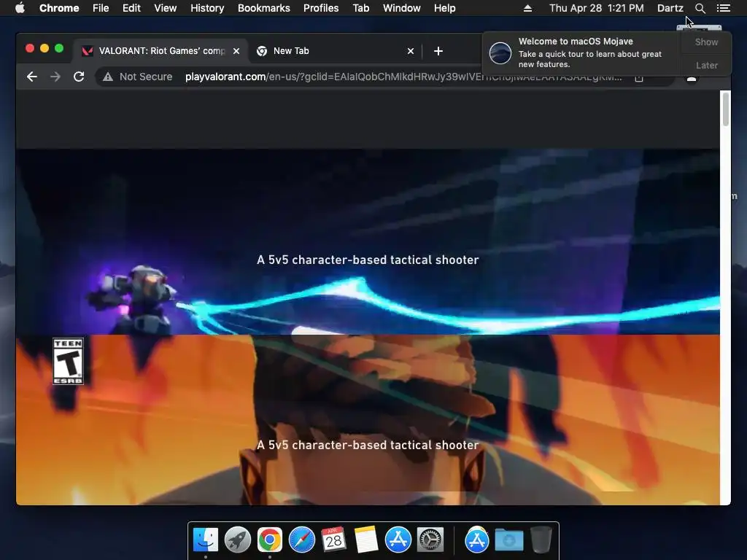Screen dimensions: 747x560
Task: Open the Edit menu
Action: coord(131,8)
